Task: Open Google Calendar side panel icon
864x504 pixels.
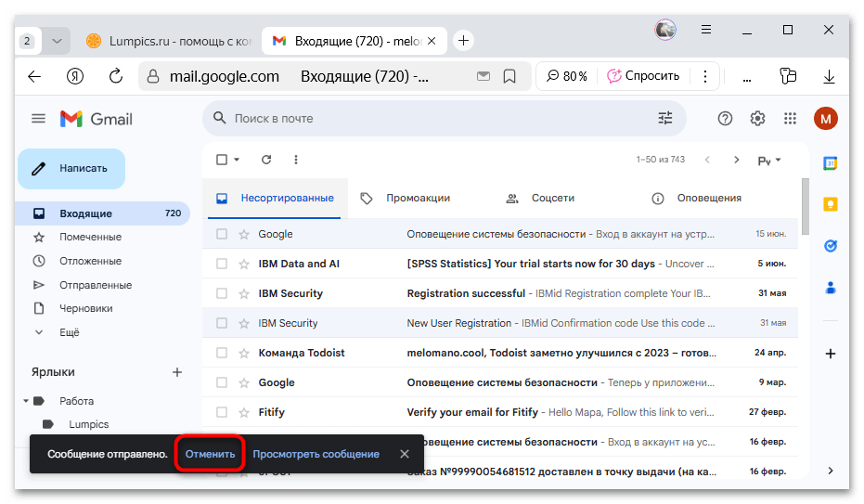Action: (x=831, y=163)
